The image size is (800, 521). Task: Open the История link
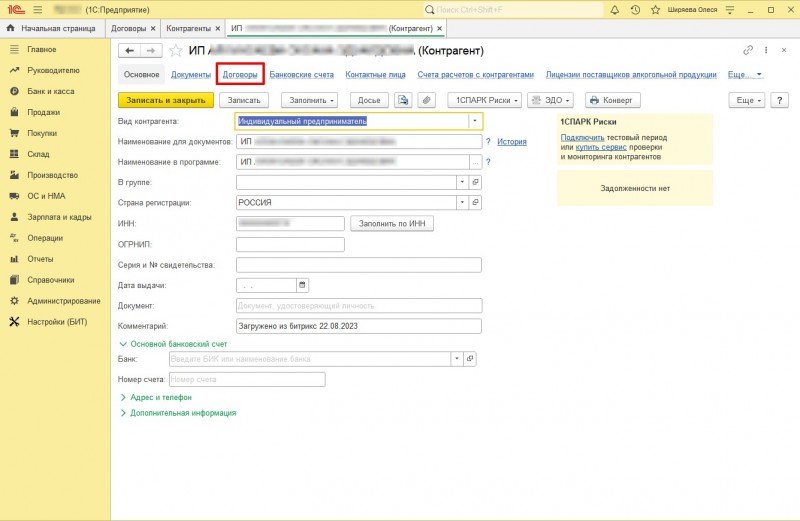tap(512, 141)
